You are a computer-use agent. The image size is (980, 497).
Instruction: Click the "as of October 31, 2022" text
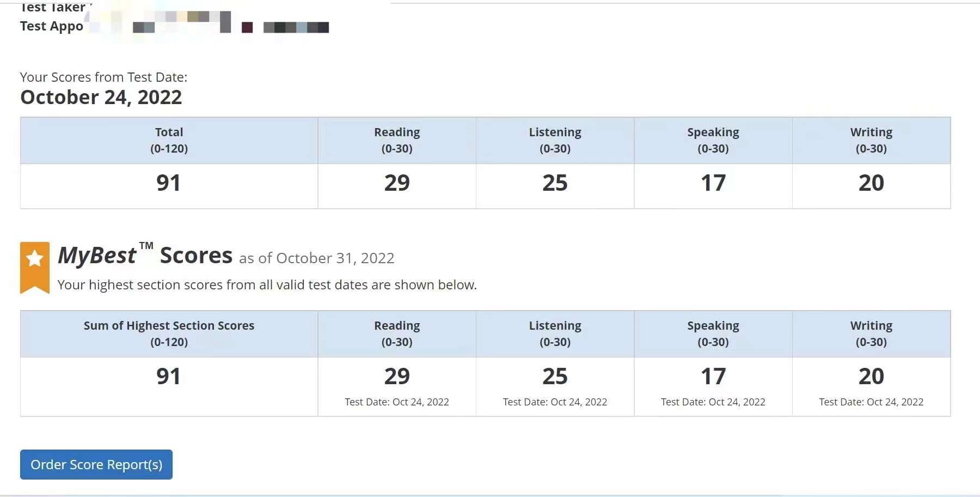click(x=316, y=258)
